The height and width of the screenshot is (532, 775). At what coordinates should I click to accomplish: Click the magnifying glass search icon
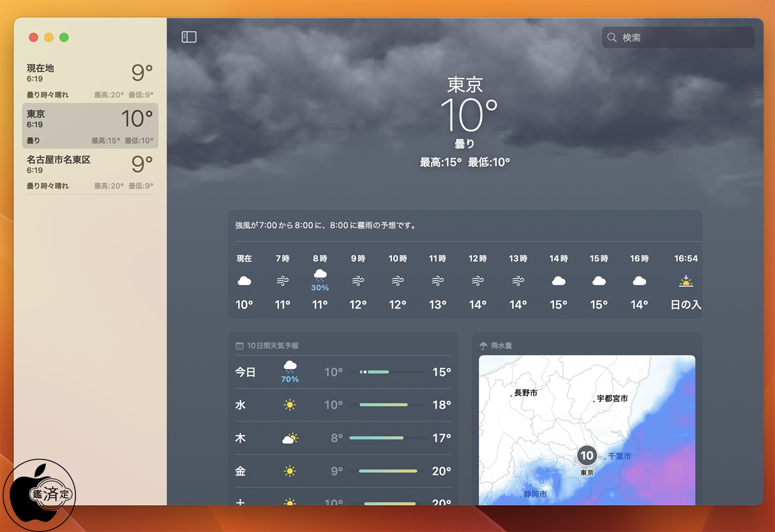tap(612, 38)
